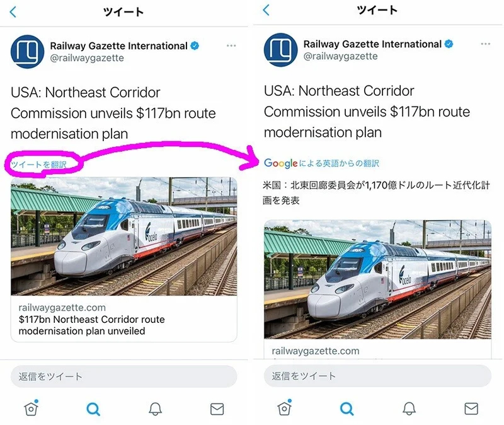The height and width of the screenshot is (425, 504).
Task: Open train image link card on left
Action: tap(123, 236)
